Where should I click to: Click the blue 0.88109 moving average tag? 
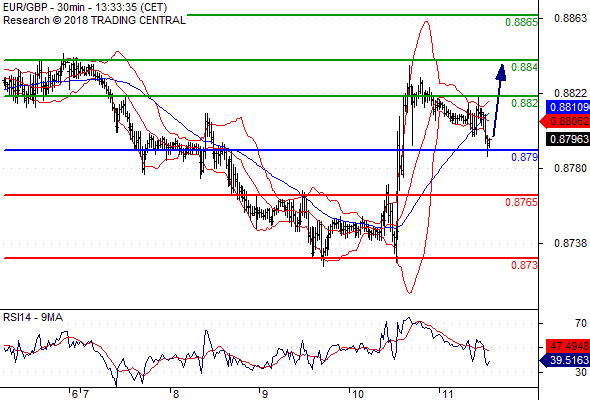point(567,107)
